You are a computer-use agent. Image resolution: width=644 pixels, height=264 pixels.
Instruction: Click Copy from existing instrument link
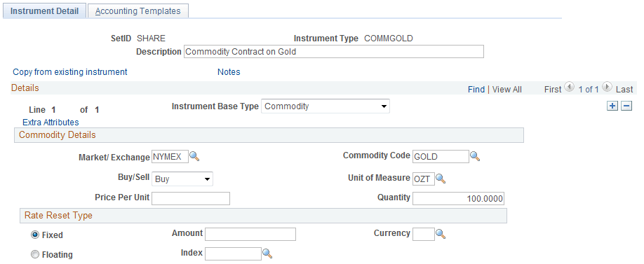click(x=70, y=72)
